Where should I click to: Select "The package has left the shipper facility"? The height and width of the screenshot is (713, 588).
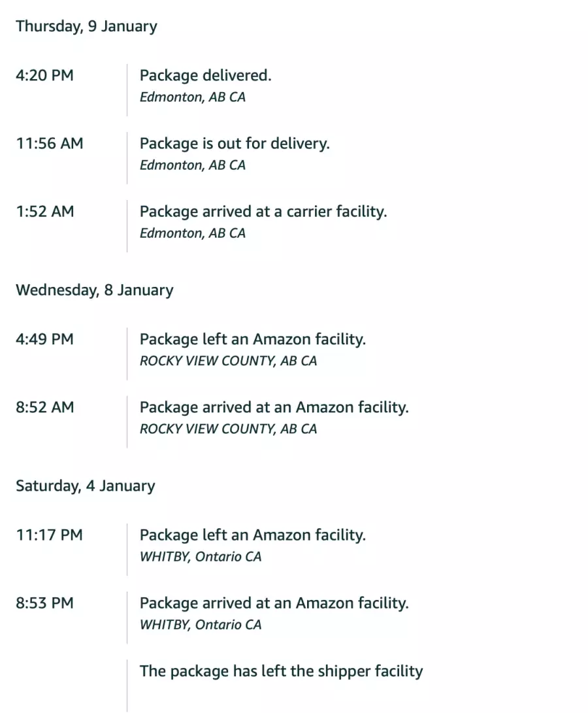click(x=281, y=672)
